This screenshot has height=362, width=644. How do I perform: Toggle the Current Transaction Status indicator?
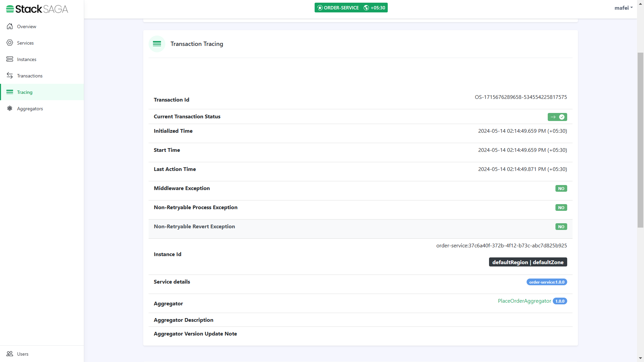click(557, 116)
